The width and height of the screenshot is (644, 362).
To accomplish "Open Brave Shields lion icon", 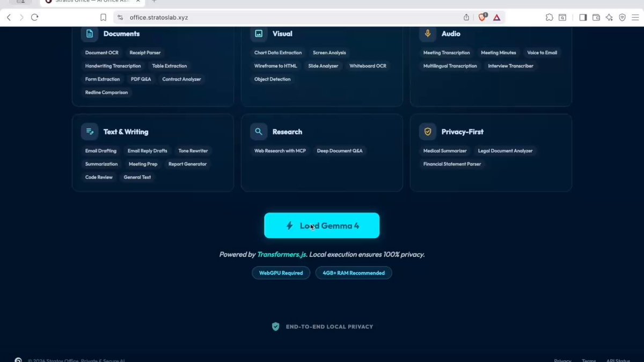I will pos(482,17).
